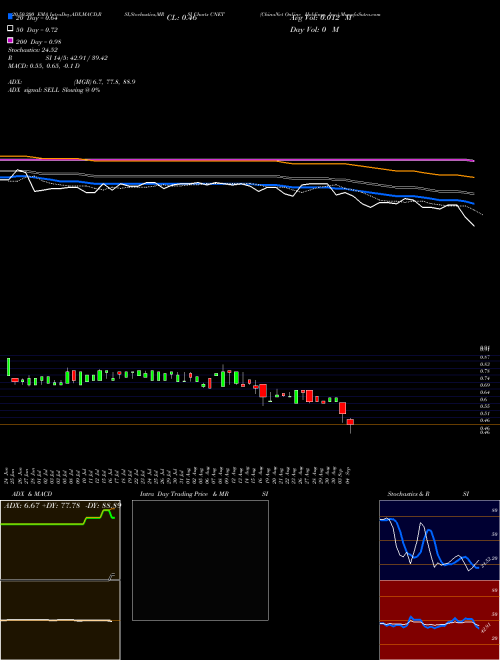Click the empty Intra Day Trading chart box
This screenshot has height=660, width=500.
200,560
